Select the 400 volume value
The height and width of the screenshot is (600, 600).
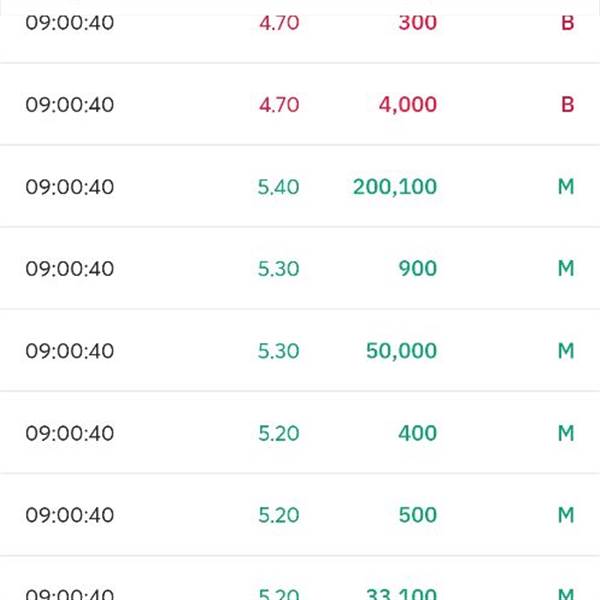[x=416, y=433]
